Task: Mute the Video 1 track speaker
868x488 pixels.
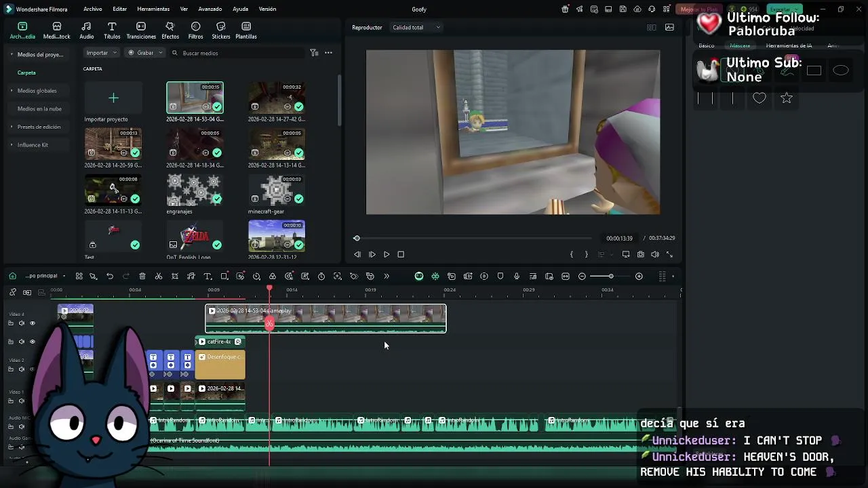Action: coord(22,401)
